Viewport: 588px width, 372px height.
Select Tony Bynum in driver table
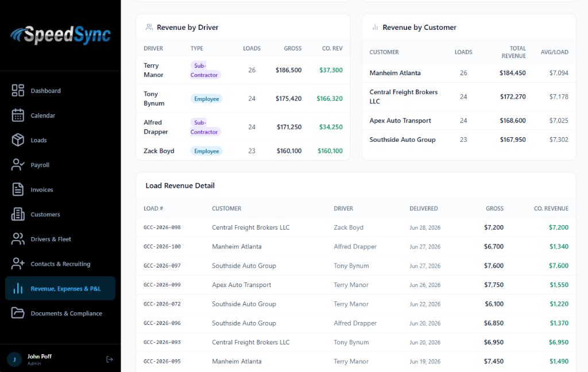154,99
